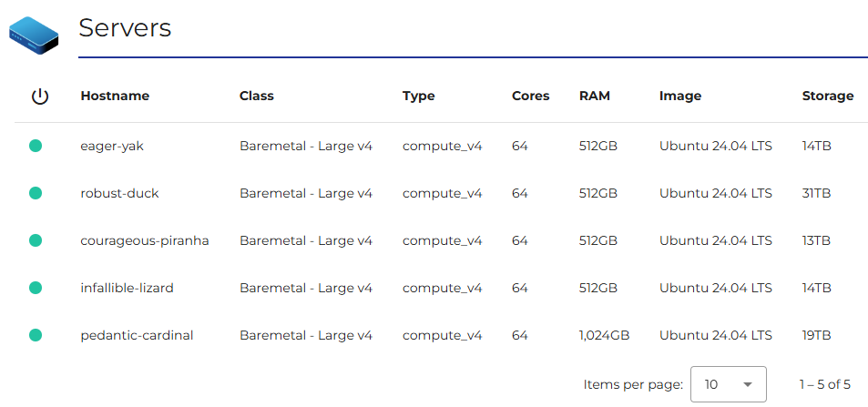Sort table by RAM column
Screen dimensions: 868x407
(x=595, y=96)
